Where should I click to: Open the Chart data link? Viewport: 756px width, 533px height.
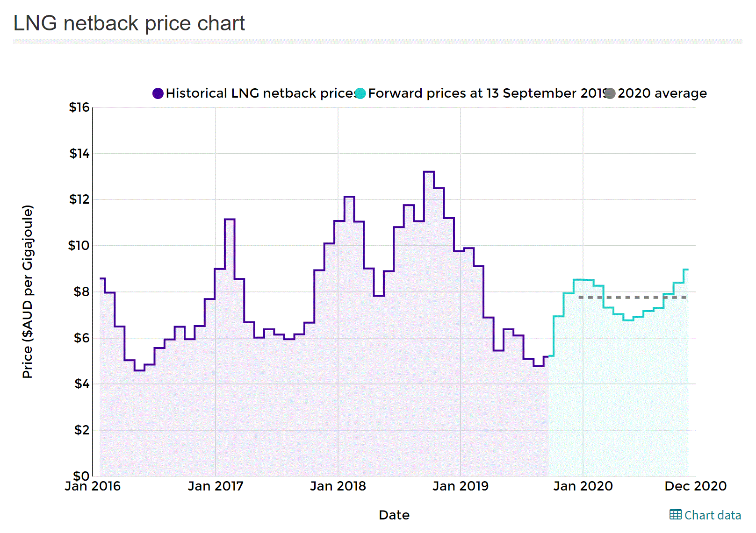(712, 515)
